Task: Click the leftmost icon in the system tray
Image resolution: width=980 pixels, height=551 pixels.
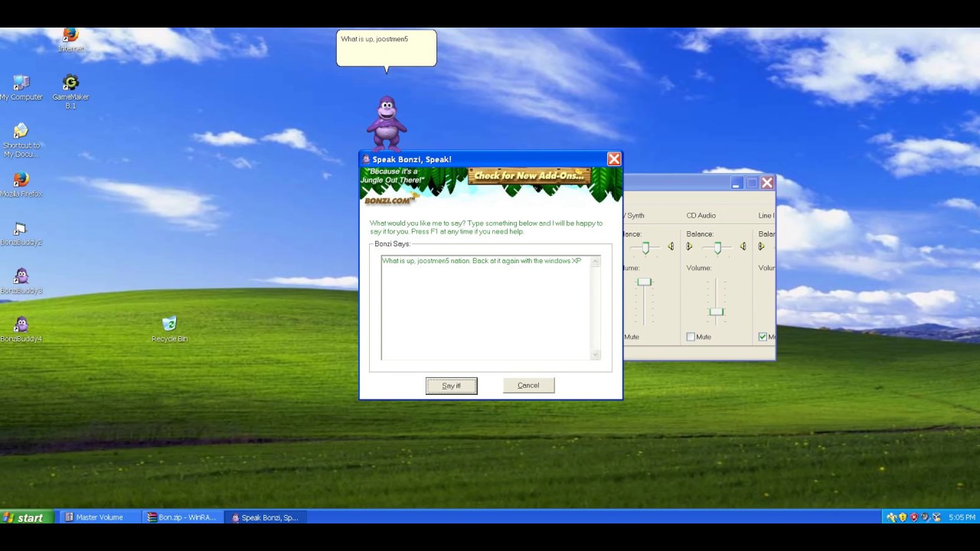Action: 891,517
